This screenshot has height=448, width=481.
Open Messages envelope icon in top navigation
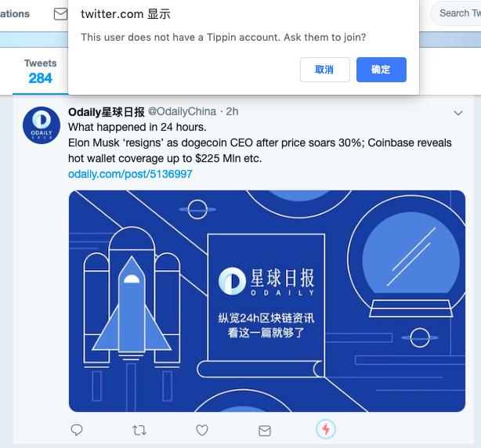click(x=60, y=14)
